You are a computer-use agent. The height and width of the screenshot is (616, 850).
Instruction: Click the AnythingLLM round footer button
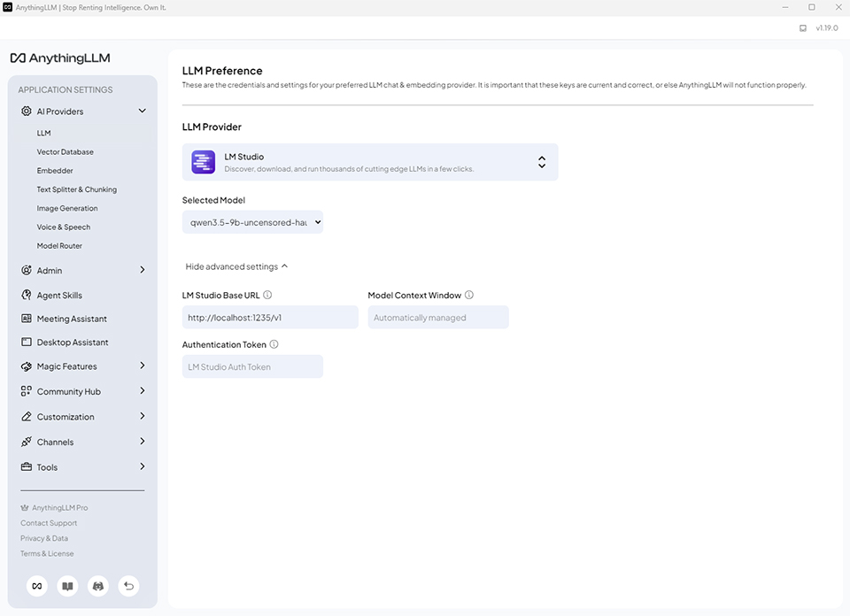(x=37, y=586)
